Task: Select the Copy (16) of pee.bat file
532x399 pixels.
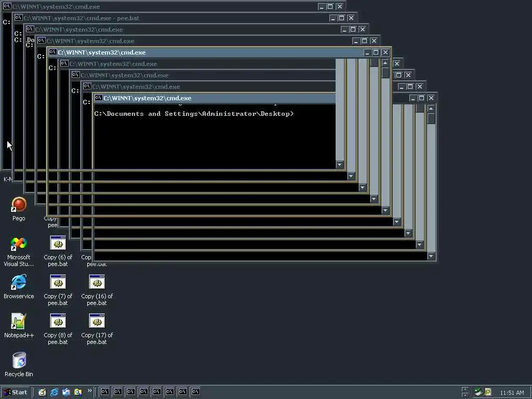Action: (x=97, y=290)
